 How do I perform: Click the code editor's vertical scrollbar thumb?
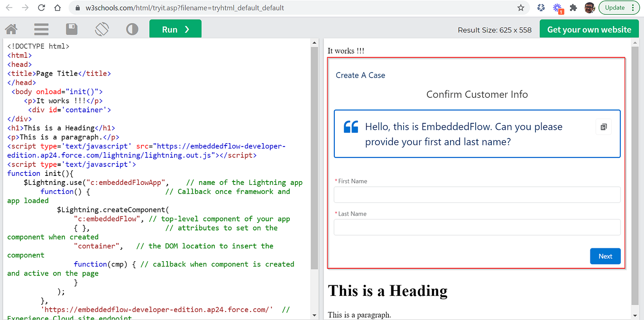(x=314, y=158)
